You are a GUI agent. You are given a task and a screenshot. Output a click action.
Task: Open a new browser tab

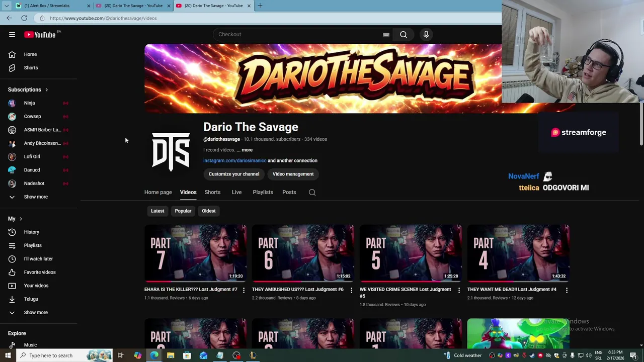pos(260,6)
